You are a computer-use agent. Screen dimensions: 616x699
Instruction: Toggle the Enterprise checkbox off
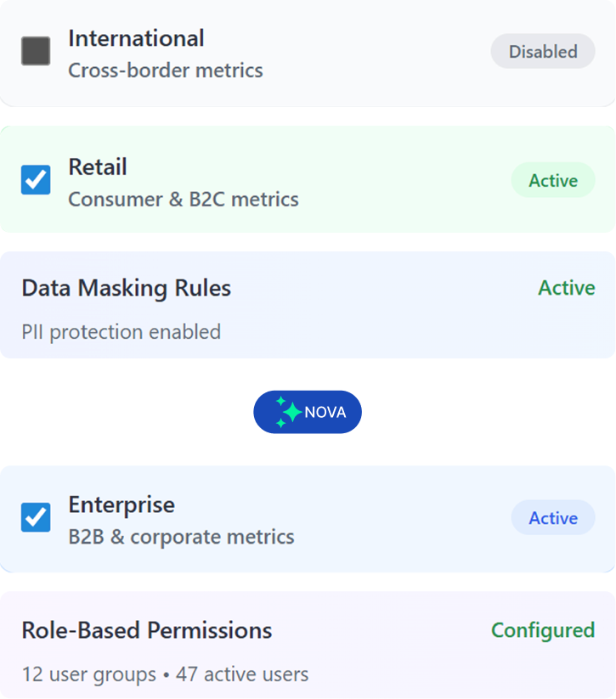36,517
